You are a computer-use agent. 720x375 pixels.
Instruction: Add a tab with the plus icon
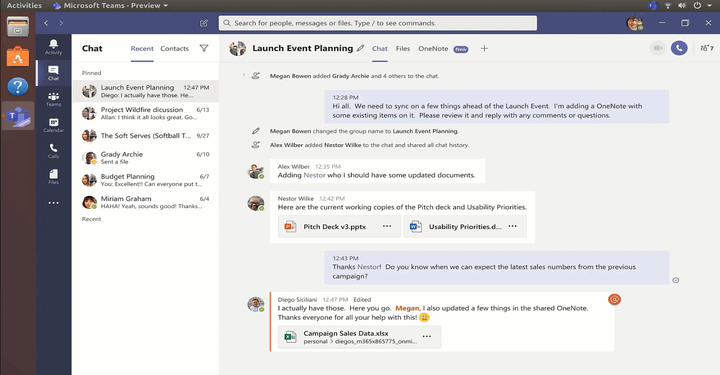(x=484, y=48)
